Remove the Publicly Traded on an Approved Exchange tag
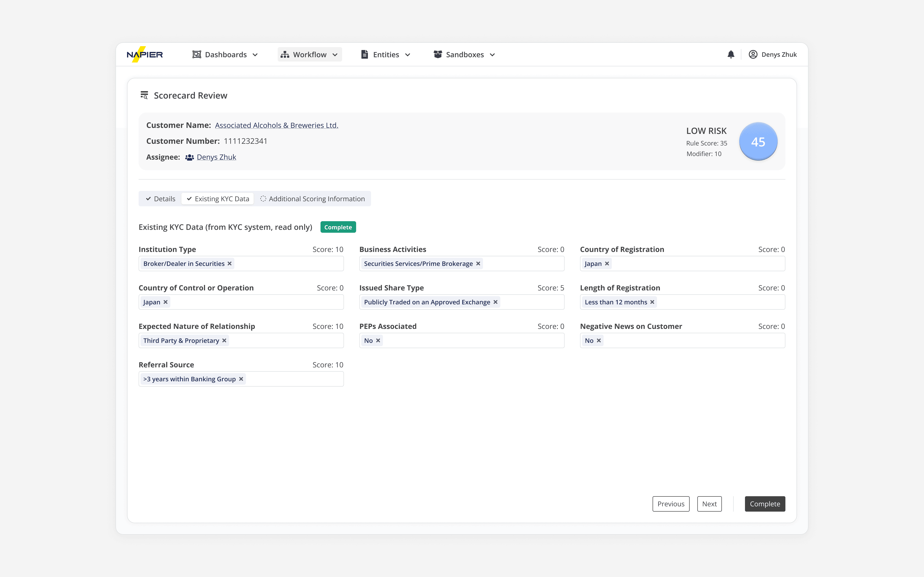Viewport: 924px width, 577px height. 495,302
